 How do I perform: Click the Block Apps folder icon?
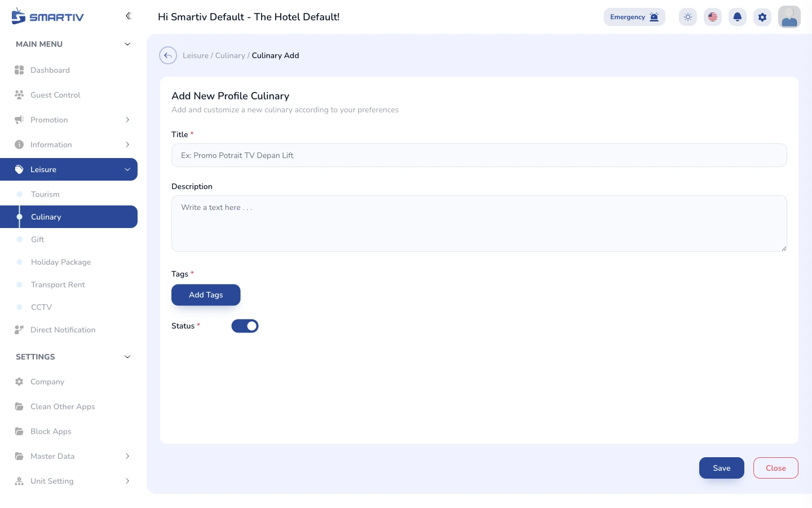click(19, 431)
